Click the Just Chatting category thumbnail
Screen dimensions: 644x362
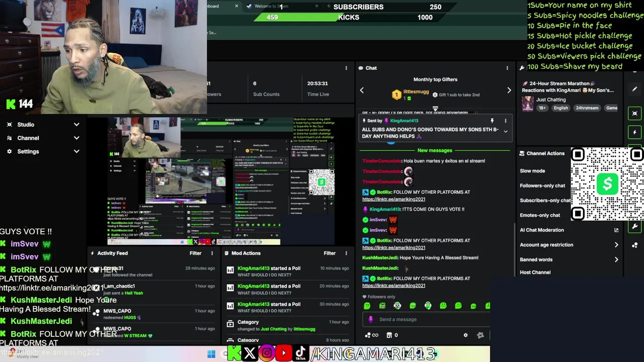pos(527,104)
